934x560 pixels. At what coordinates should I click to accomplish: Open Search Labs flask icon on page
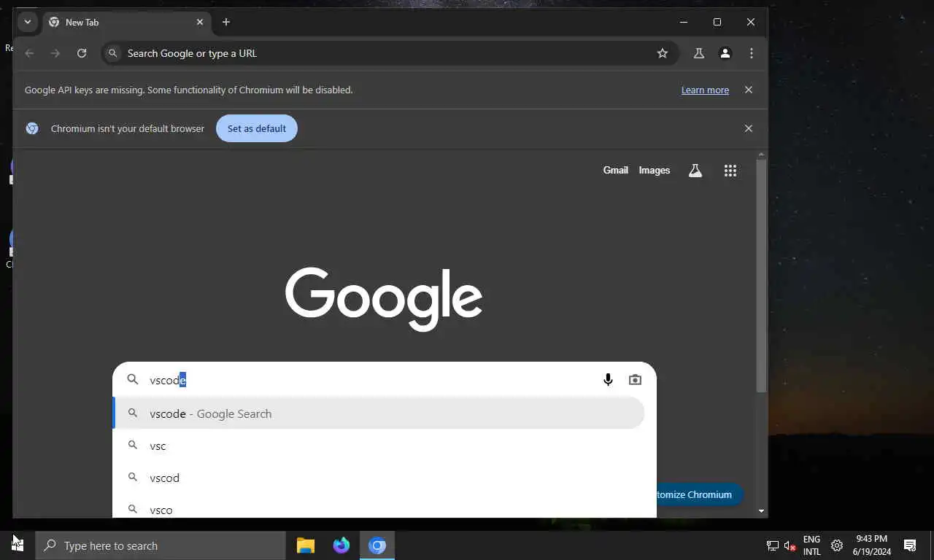pyautogui.click(x=695, y=171)
